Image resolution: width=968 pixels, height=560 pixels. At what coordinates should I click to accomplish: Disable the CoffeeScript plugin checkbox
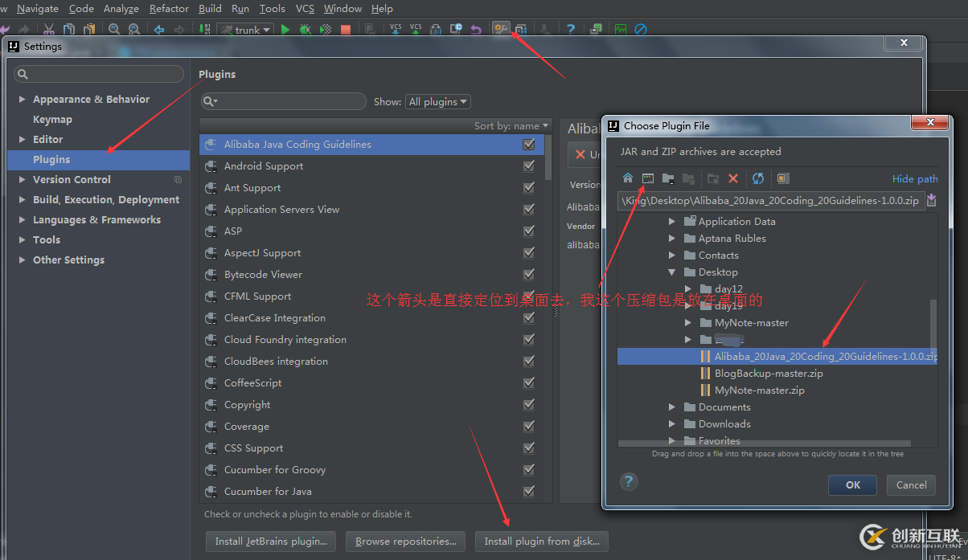pos(529,383)
